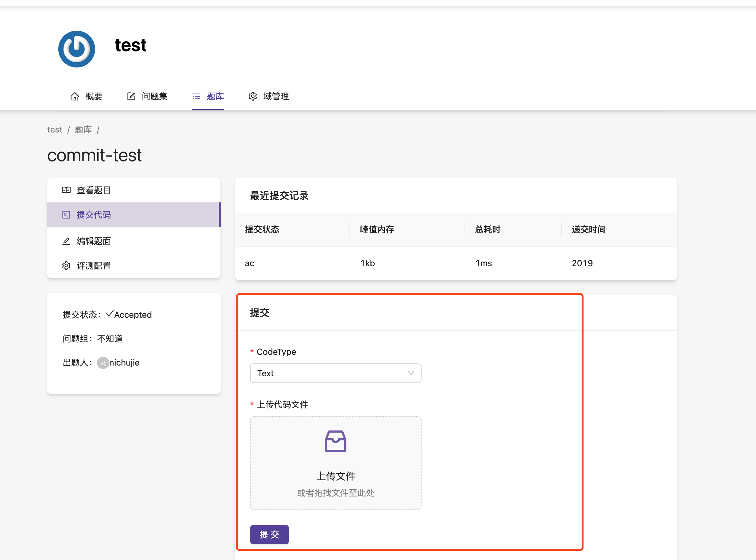Click the edit icon beside 问题集
The height and width of the screenshot is (560, 756).
(x=131, y=96)
